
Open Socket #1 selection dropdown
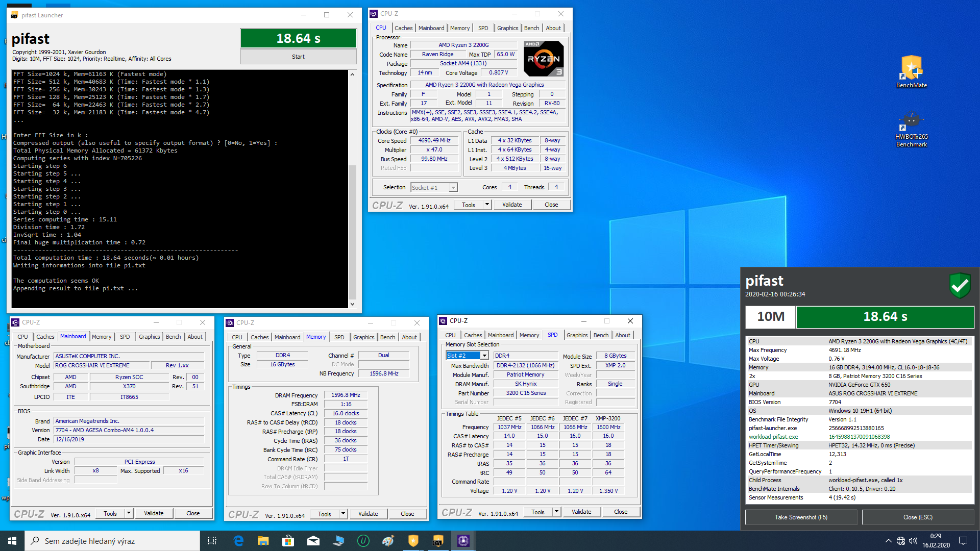click(x=453, y=188)
